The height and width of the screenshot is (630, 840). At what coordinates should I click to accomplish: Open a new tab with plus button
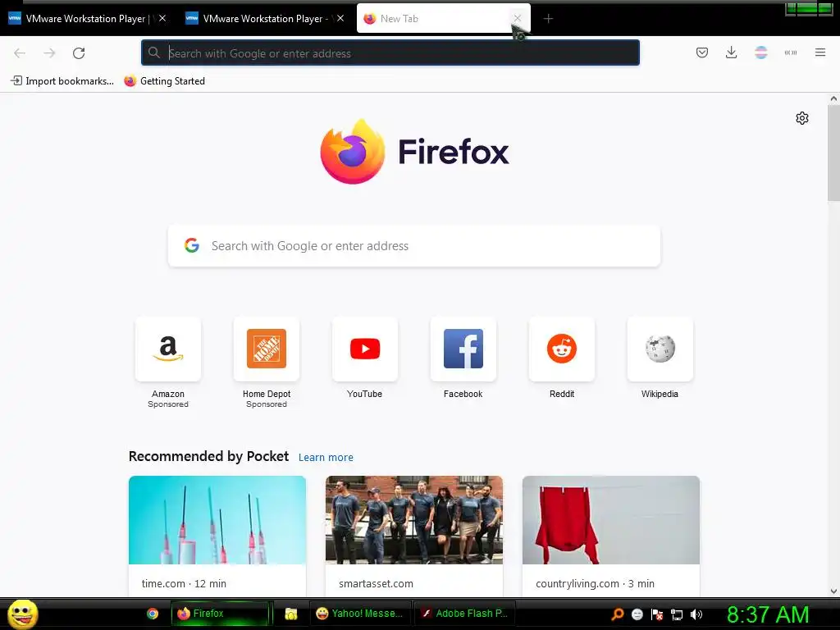pyautogui.click(x=548, y=19)
